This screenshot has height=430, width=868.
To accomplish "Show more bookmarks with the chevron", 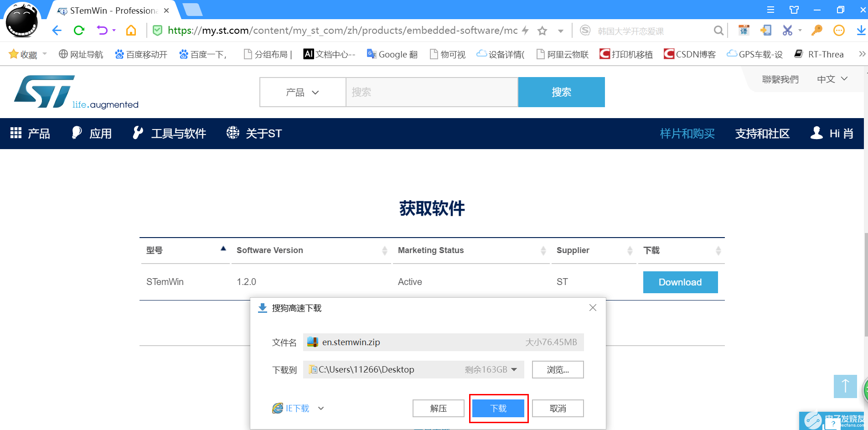I will point(862,54).
